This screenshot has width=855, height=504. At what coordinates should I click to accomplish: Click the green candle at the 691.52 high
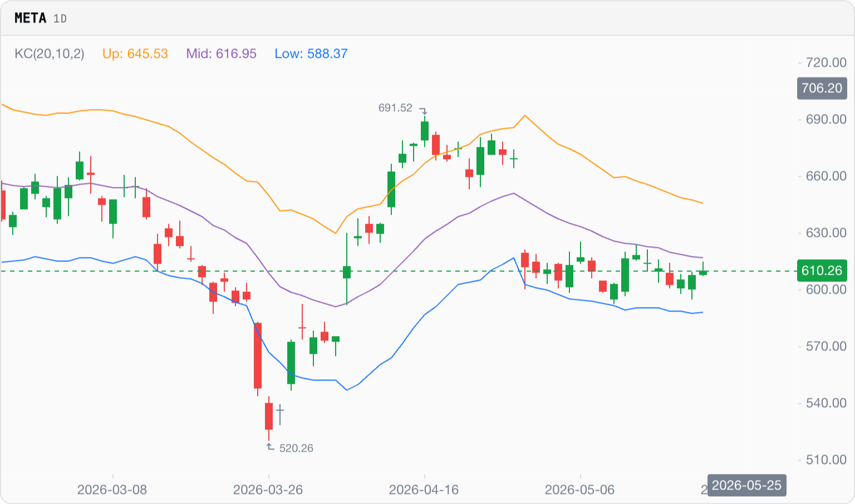[x=425, y=131]
